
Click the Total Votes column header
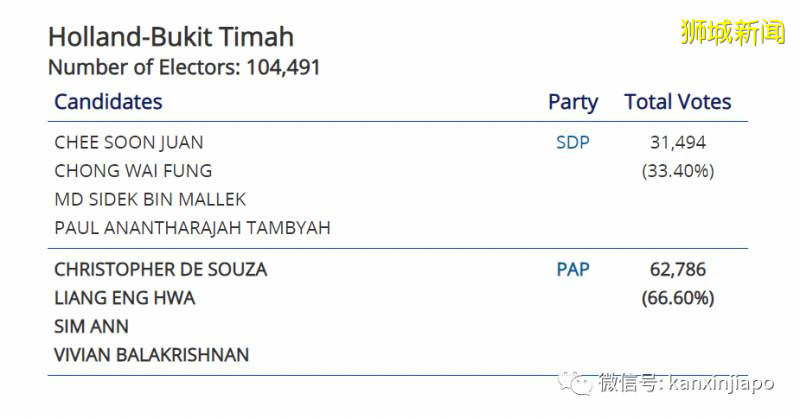pyautogui.click(x=677, y=102)
